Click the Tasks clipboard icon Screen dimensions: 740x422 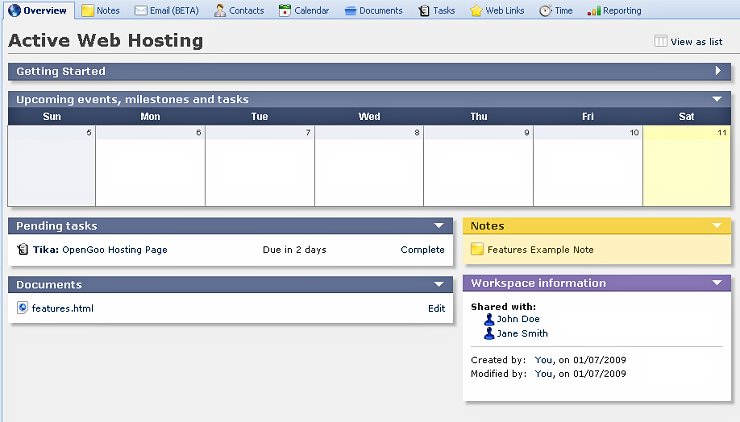(x=424, y=10)
